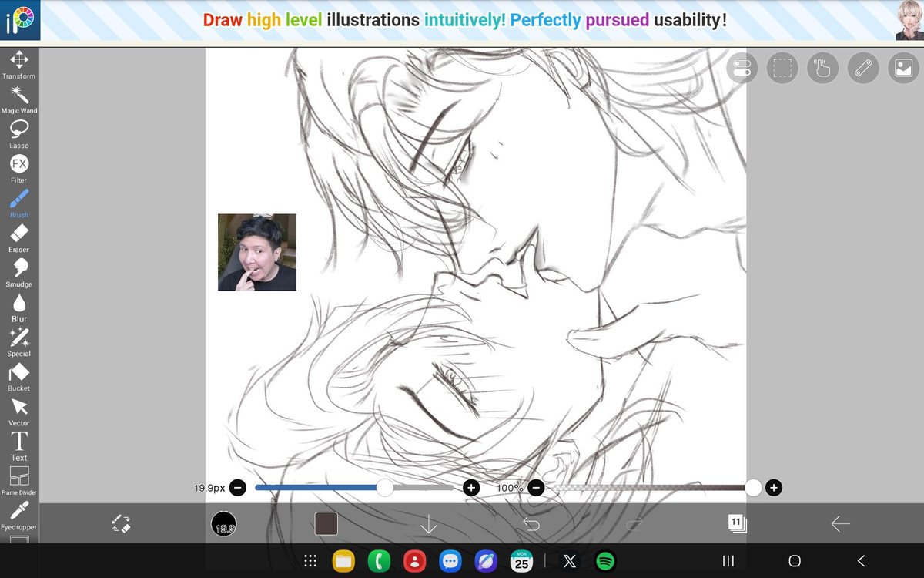924x578 pixels.
Task: Decrease brush thickness with minus button
Action: tap(238, 487)
